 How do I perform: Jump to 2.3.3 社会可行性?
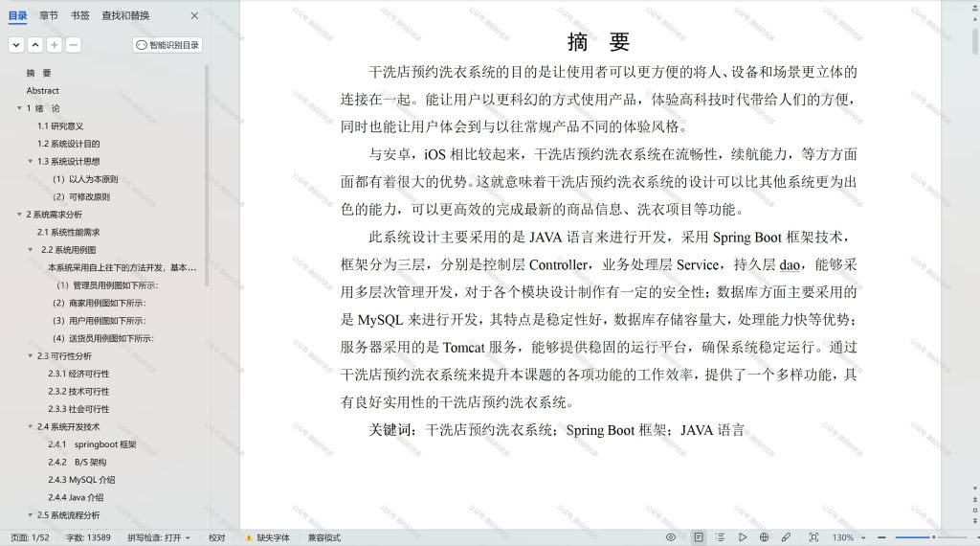point(78,409)
